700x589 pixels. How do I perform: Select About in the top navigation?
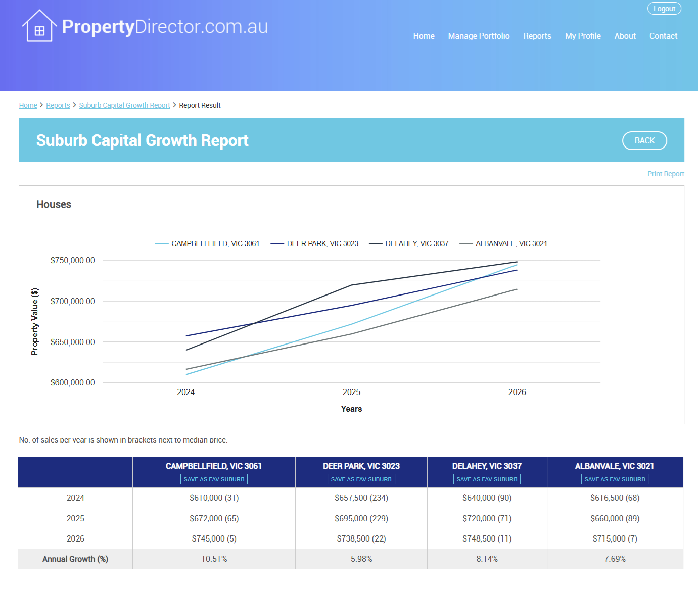pos(625,36)
